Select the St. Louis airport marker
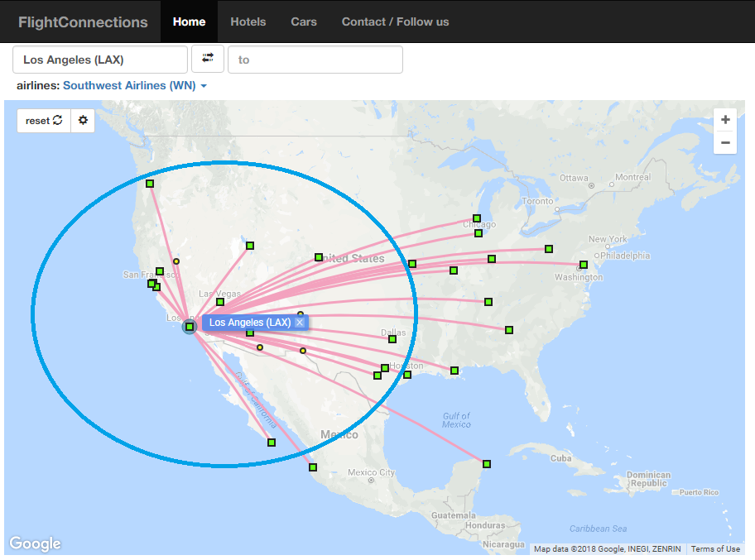 (x=454, y=270)
